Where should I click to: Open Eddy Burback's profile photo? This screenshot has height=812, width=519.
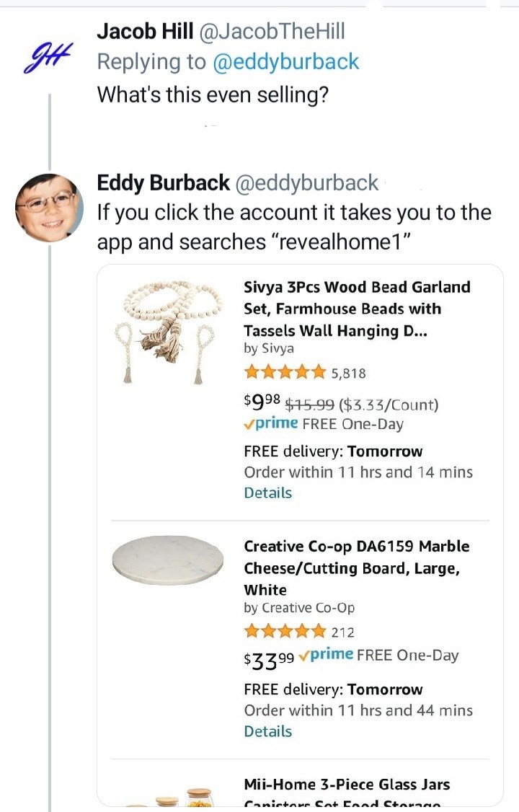click(x=49, y=207)
